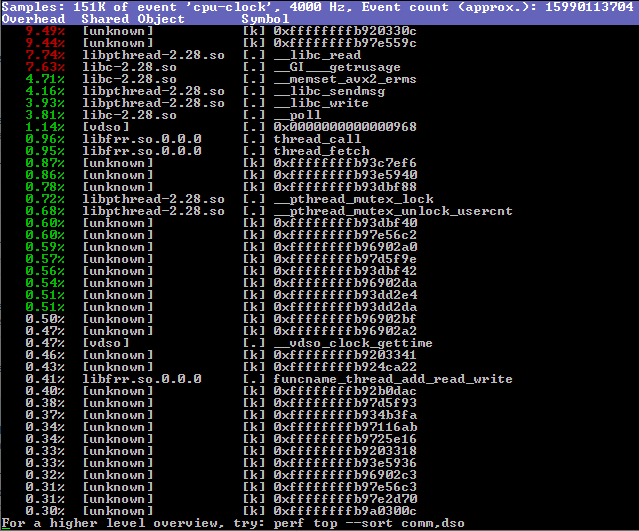Image resolution: width=639 pixels, height=531 pixels.
Task: Select the __memset_avx2_erms symbol
Action: pos(345,79)
